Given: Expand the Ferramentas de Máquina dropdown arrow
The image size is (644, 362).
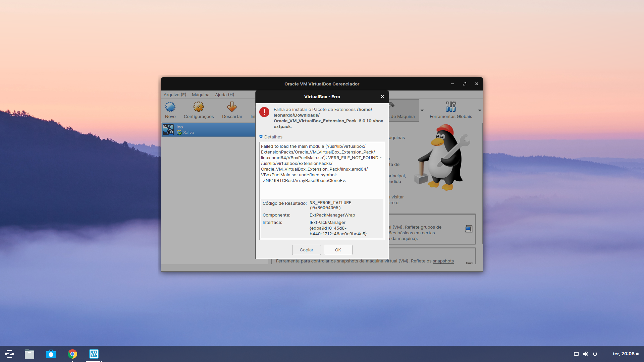Looking at the screenshot, I should 422,110.
